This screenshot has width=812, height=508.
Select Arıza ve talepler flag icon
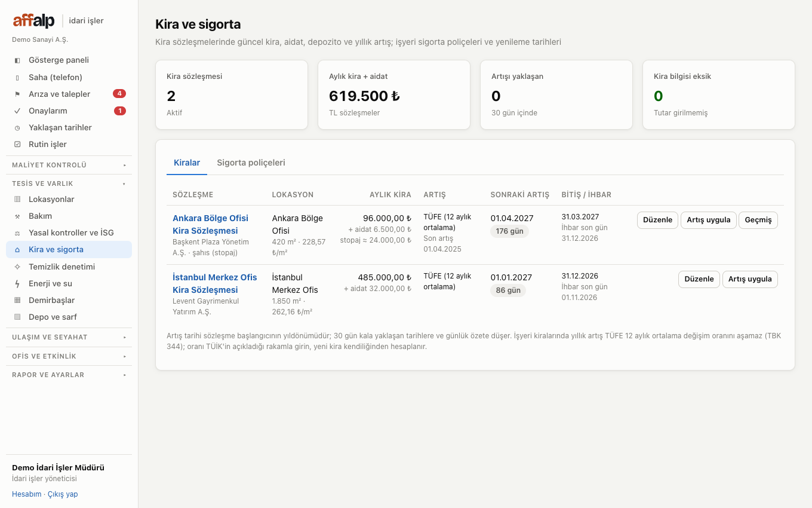pyautogui.click(x=17, y=94)
